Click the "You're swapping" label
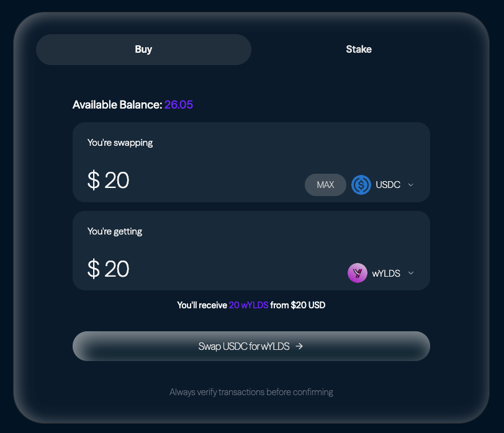The height and width of the screenshot is (433, 504). tap(120, 143)
